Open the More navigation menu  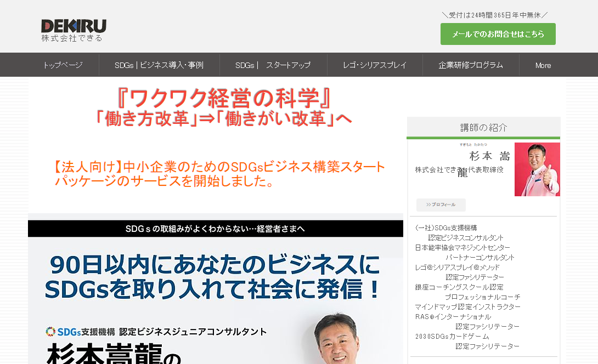click(x=542, y=65)
